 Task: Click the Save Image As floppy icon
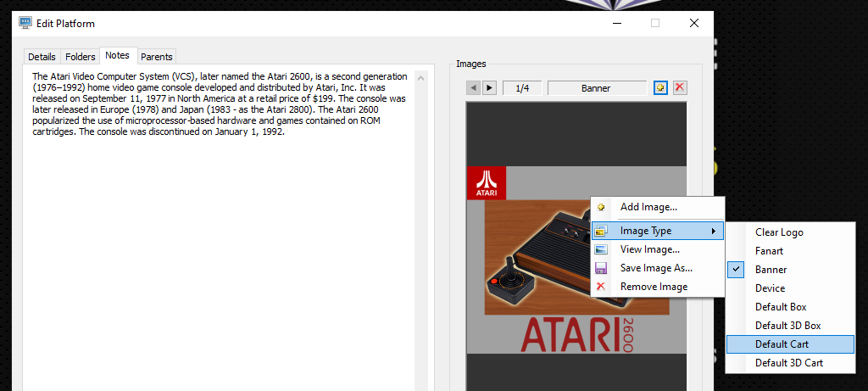601,268
